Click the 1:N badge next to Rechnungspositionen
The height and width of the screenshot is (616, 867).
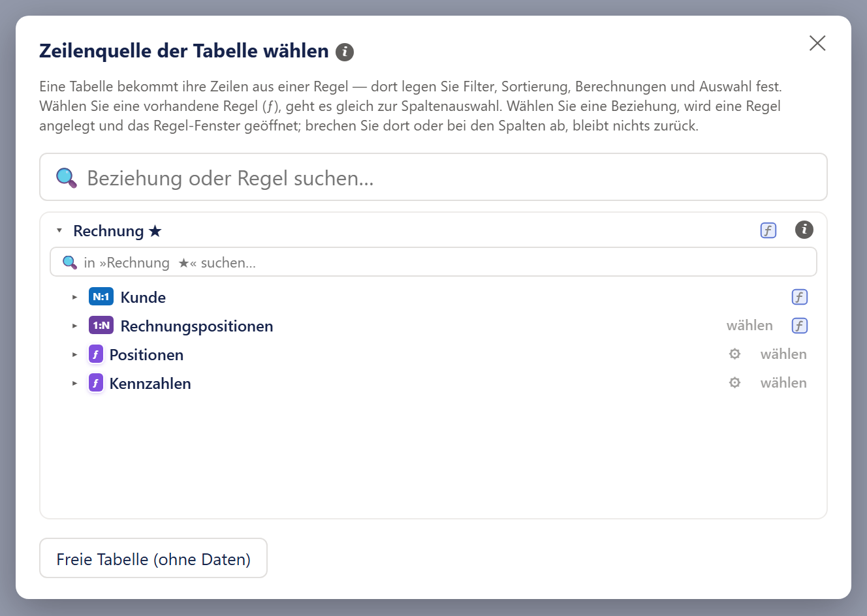tap(101, 326)
